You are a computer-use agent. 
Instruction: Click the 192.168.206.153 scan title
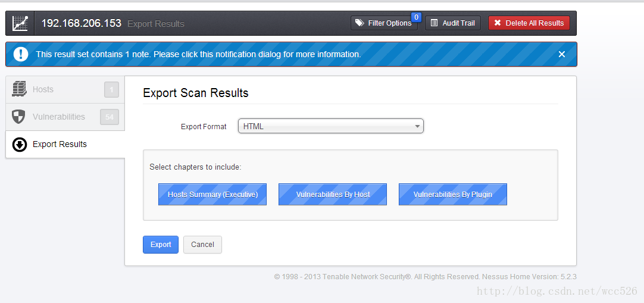tap(82, 23)
